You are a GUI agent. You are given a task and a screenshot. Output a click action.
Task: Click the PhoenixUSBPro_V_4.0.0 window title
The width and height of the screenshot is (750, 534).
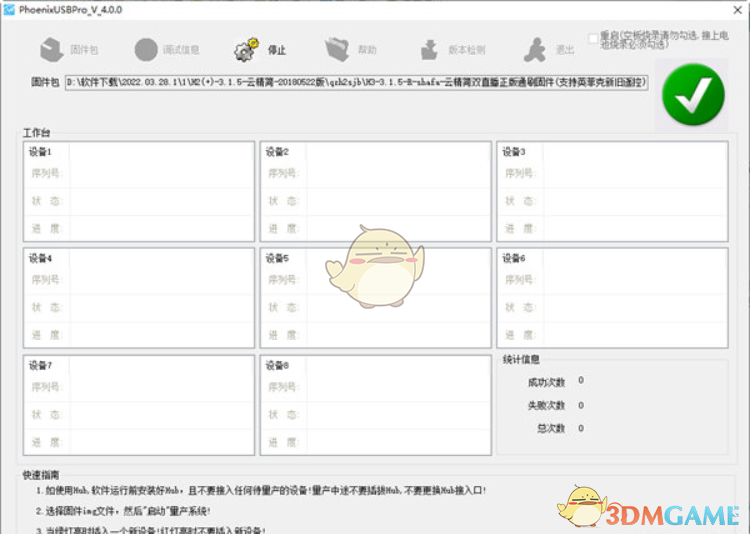[71, 10]
